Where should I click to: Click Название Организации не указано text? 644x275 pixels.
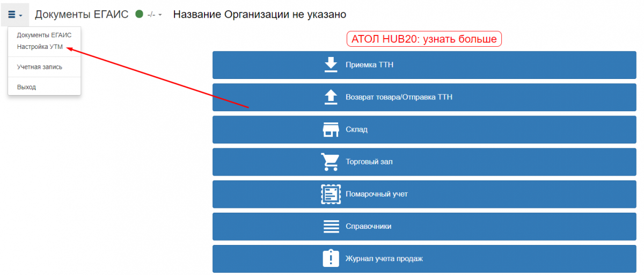pos(260,15)
